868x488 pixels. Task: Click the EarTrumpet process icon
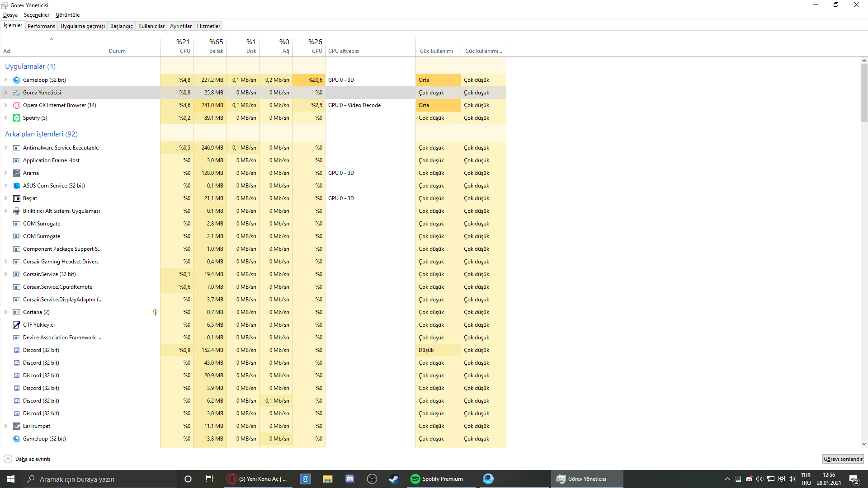pyautogui.click(x=17, y=426)
